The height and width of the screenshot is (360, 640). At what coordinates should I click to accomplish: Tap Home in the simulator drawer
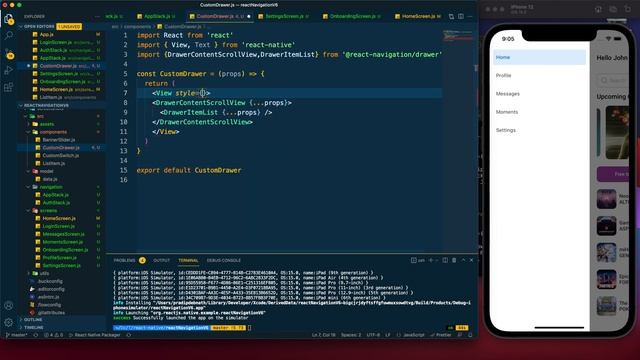click(540, 57)
